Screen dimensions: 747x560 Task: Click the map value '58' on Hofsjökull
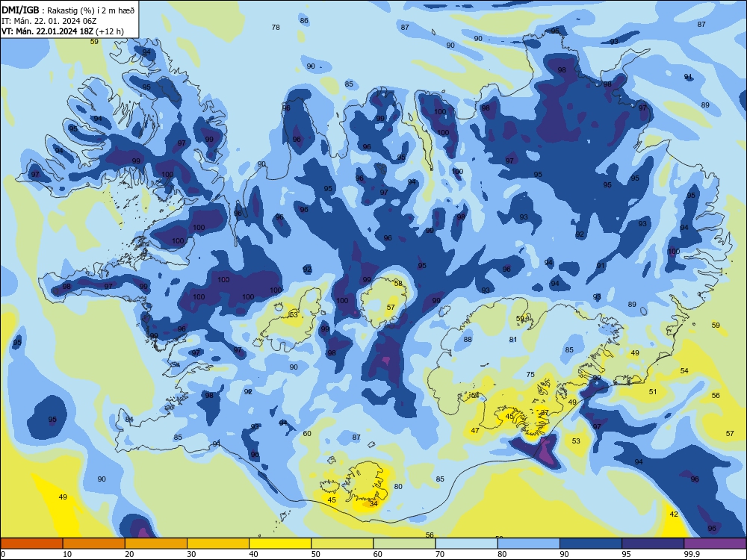click(398, 283)
